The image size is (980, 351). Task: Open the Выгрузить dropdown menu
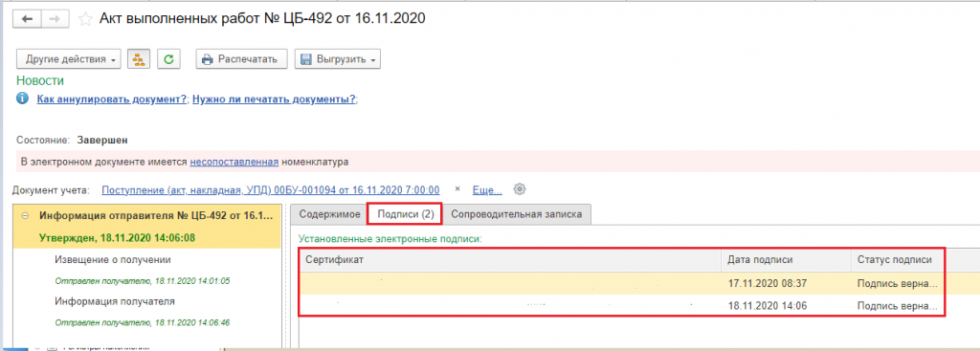point(338,59)
